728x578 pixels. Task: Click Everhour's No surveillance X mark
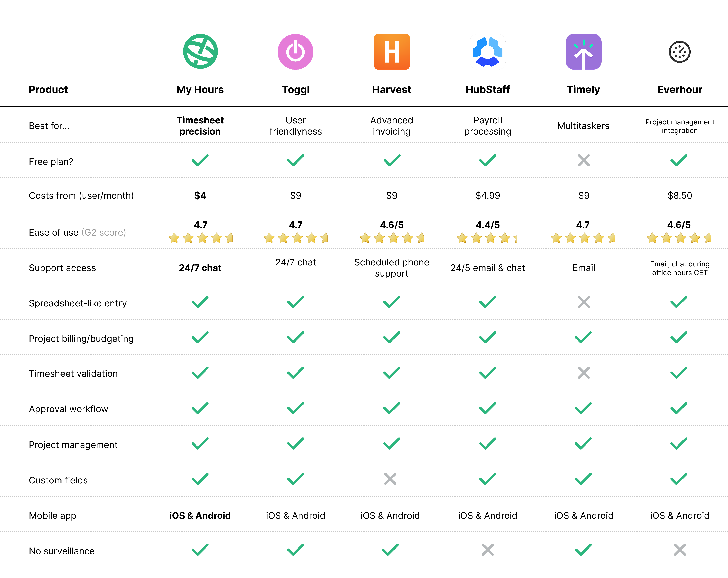679,550
